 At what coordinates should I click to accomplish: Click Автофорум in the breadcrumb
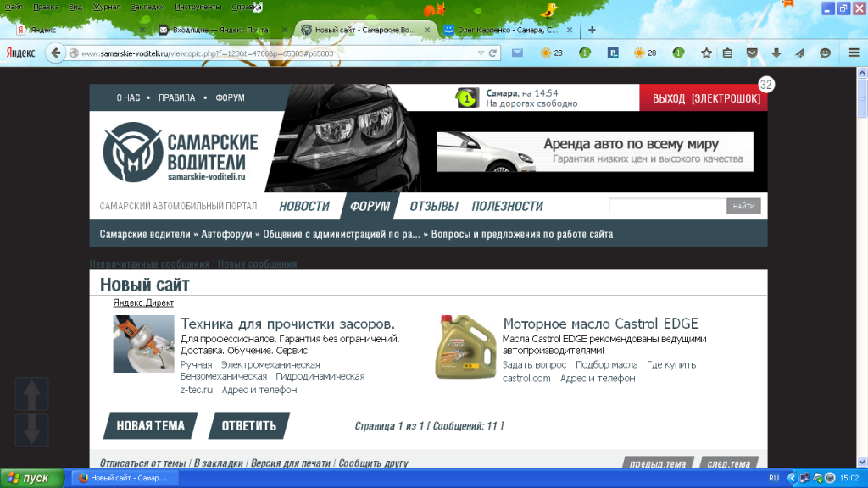click(226, 234)
